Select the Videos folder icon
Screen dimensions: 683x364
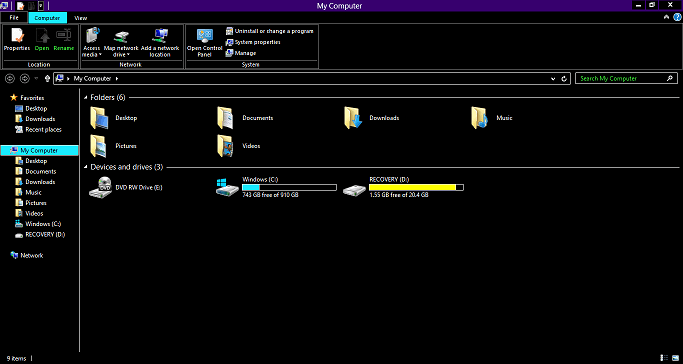(x=226, y=146)
